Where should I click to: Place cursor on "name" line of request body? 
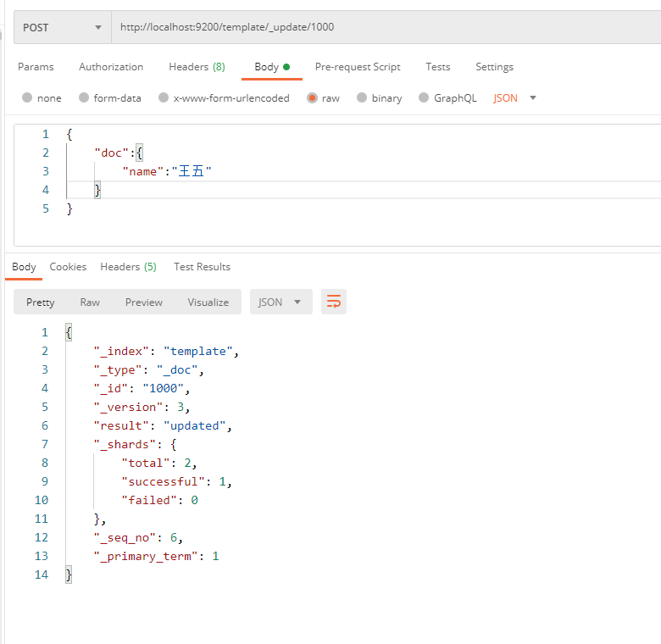click(x=166, y=171)
